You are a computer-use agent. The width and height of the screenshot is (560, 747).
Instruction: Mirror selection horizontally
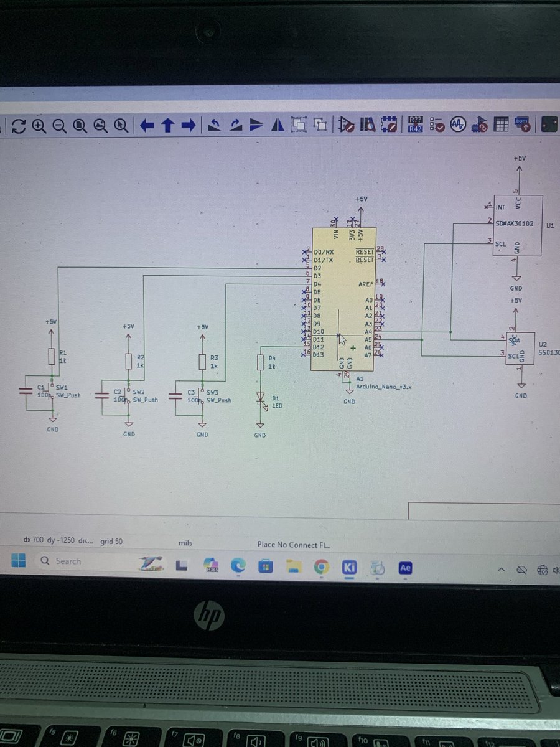(278, 126)
